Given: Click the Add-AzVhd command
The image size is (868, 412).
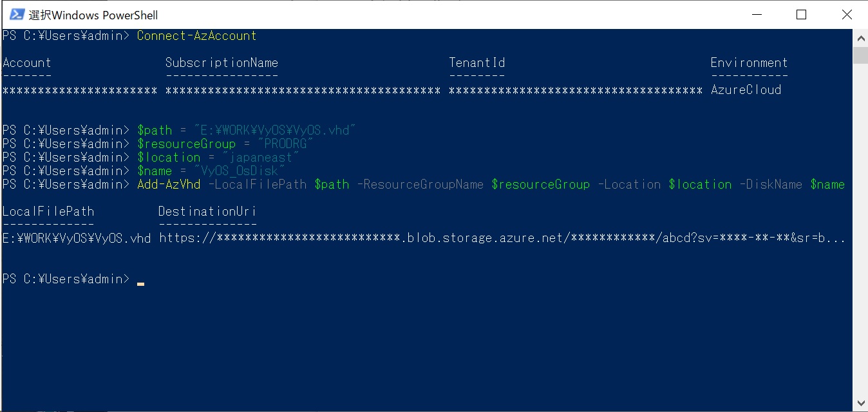Looking at the screenshot, I should click(x=169, y=185).
